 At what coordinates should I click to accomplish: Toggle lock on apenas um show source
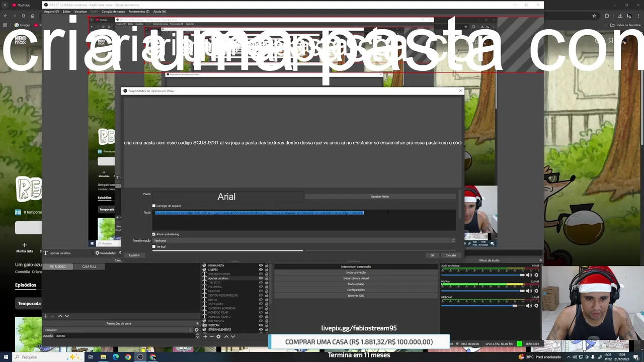[267, 278]
